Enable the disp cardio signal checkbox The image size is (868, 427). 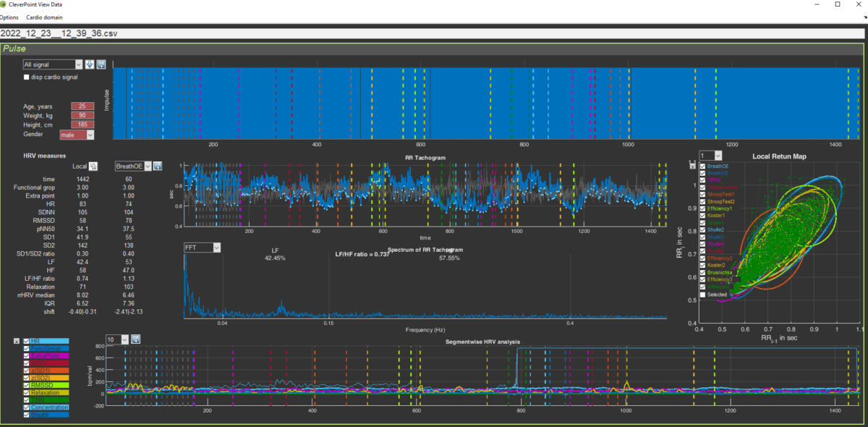[27, 77]
